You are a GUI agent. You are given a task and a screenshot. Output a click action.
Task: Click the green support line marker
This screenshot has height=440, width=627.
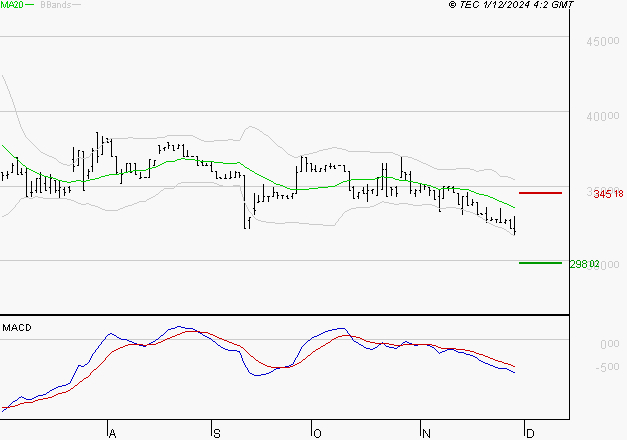540,263
